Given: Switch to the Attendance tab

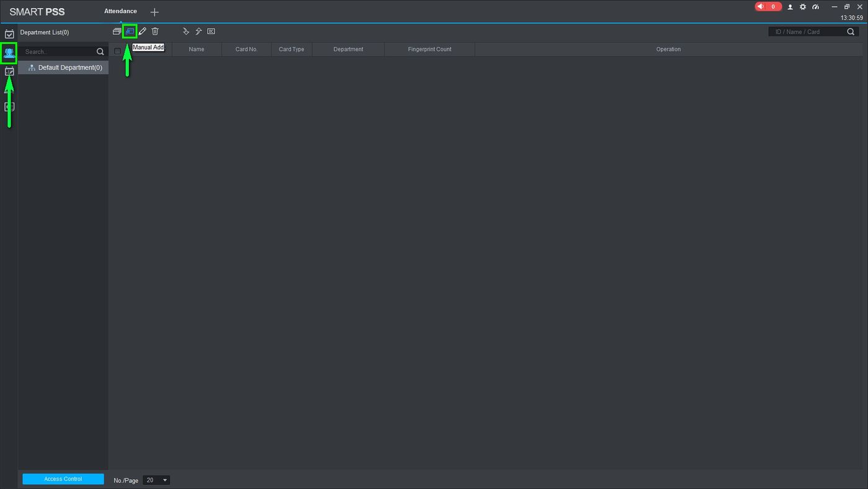Looking at the screenshot, I should (x=120, y=11).
